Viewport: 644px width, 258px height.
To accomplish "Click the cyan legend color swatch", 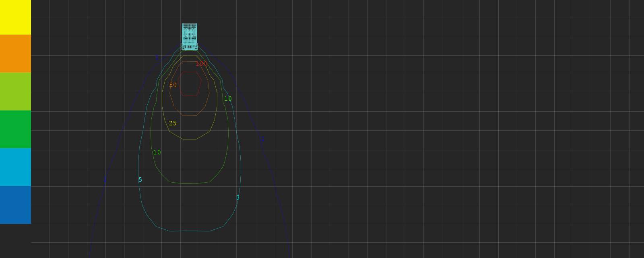I will tap(15, 167).
